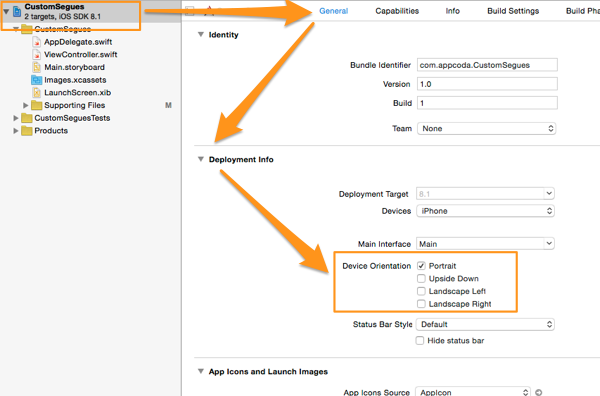Open the Devices dropdown showing iPhone
The height and width of the screenshot is (396, 600).
[x=485, y=211]
